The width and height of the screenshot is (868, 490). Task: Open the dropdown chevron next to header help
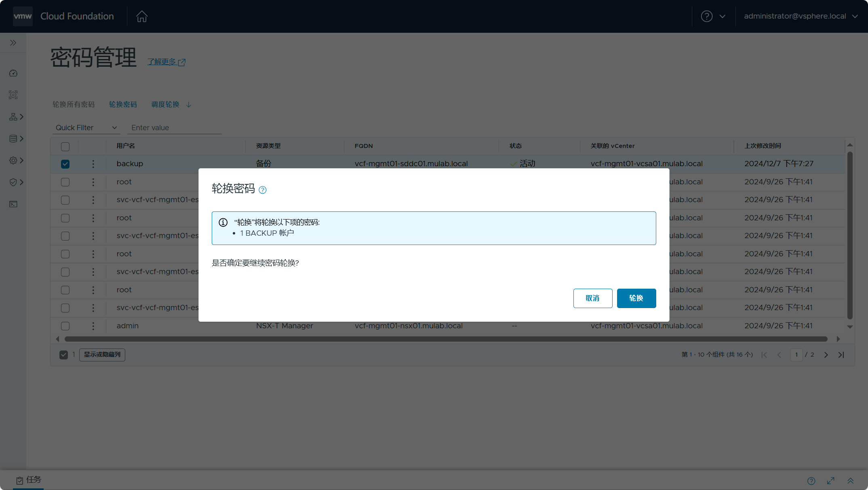pos(723,16)
